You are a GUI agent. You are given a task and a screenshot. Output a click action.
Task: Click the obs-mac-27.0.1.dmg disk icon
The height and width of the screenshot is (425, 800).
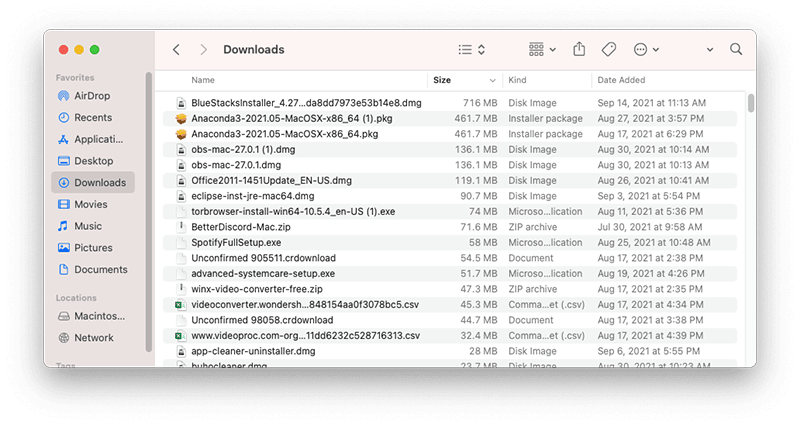tap(181, 165)
